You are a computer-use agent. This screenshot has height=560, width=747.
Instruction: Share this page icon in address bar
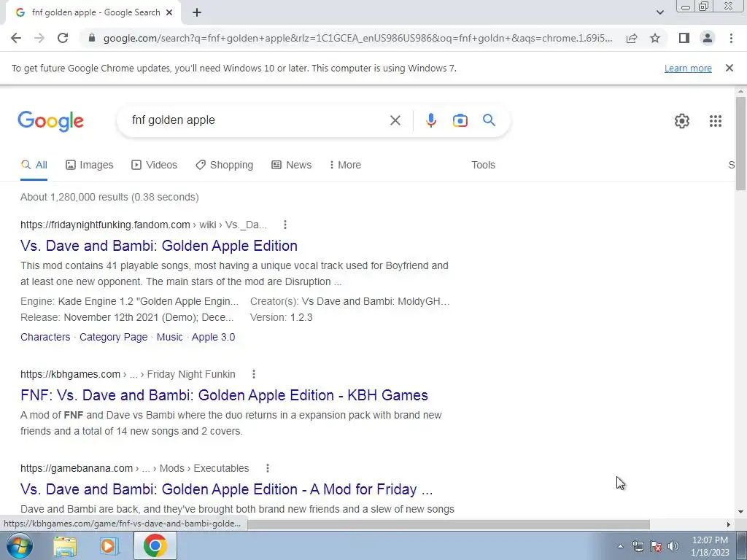tap(632, 38)
